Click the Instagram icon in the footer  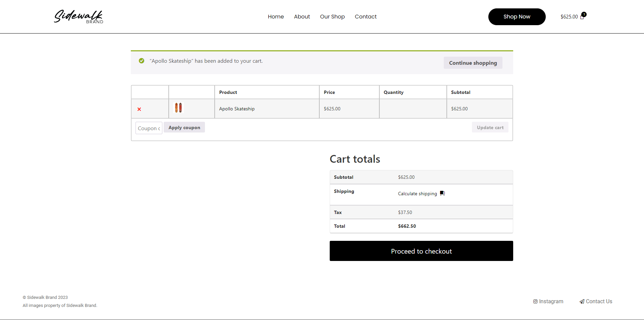coord(535,302)
